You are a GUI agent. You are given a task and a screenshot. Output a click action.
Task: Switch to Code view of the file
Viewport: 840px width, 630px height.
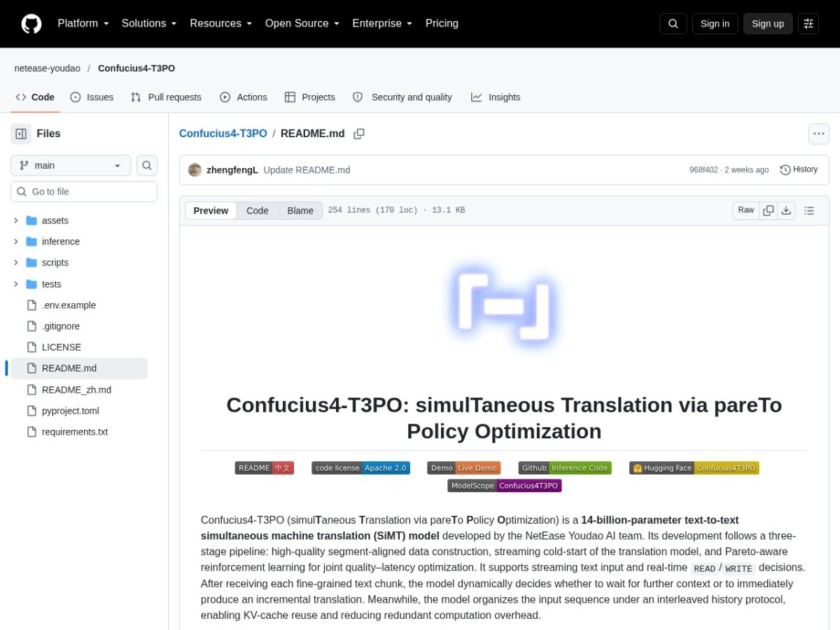(x=258, y=211)
